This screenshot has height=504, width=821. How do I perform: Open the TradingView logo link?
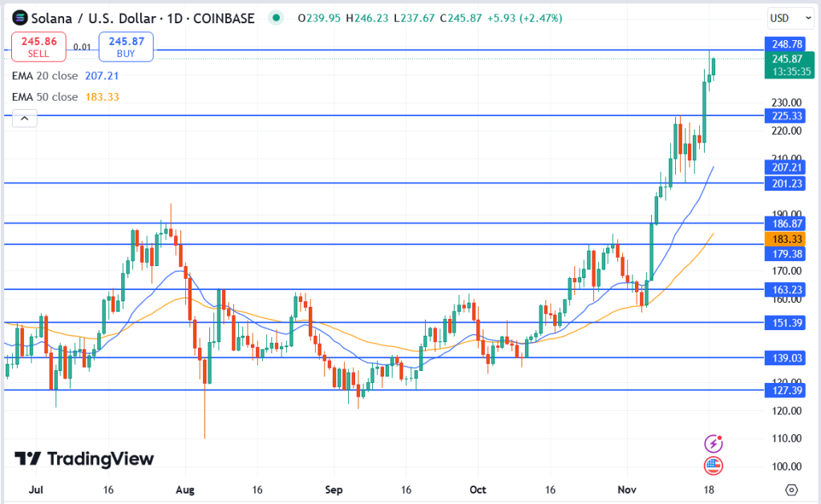84,459
